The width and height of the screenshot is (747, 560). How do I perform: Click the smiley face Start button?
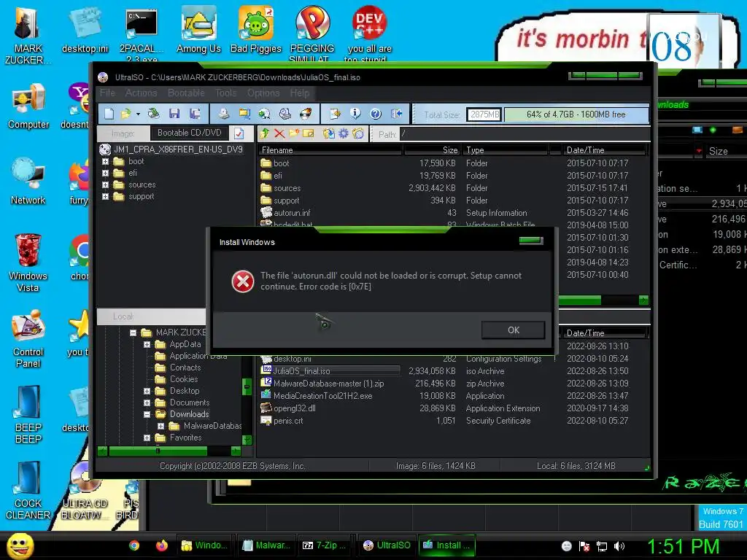pos(20,545)
